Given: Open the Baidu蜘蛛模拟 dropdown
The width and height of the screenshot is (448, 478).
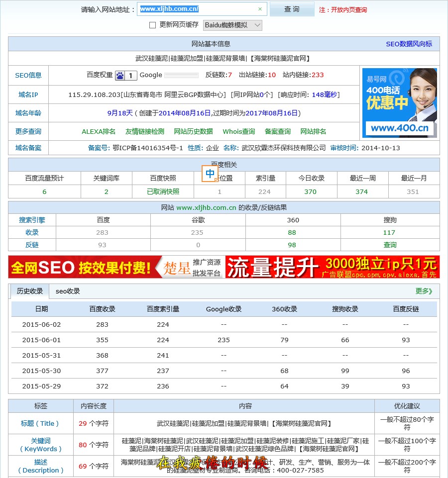Looking at the screenshot, I should click(232, 25).
